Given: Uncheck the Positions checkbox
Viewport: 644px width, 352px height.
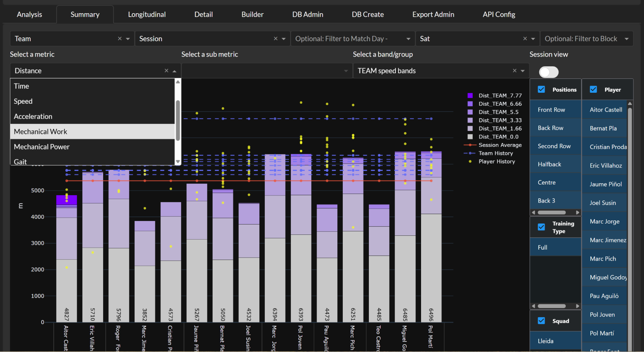Looking at the screenshot, I should click(x=541, y=89).
